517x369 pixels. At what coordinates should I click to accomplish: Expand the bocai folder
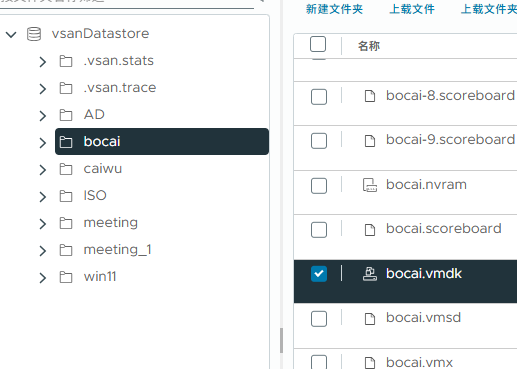pos(42,143)
